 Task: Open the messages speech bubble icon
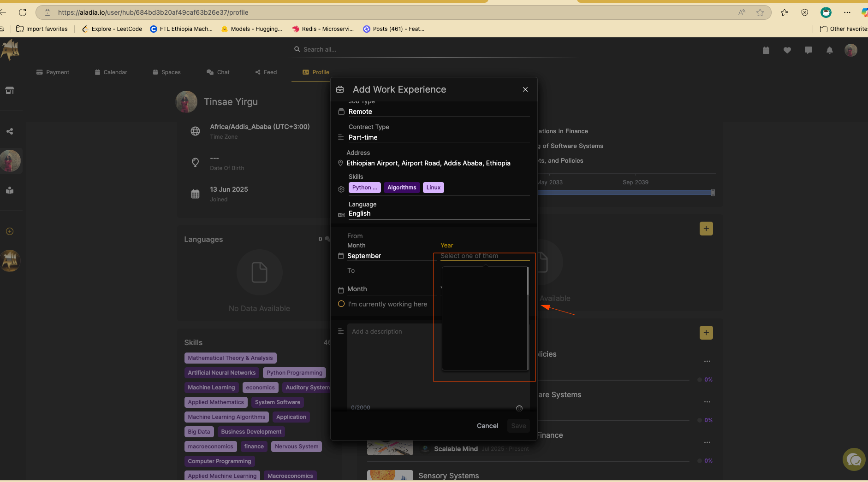coord(809,50)
